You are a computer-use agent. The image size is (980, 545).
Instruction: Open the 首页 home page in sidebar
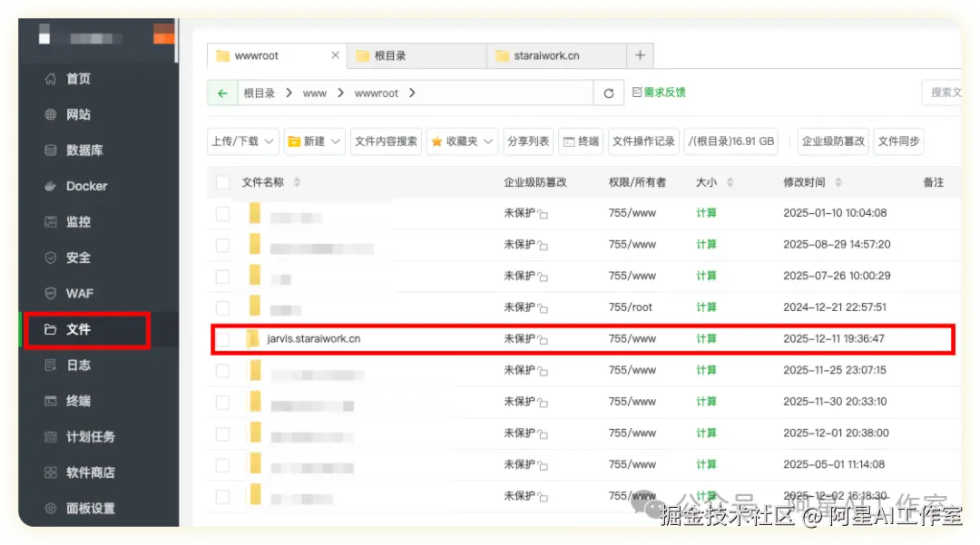click(x=78, y=79)
